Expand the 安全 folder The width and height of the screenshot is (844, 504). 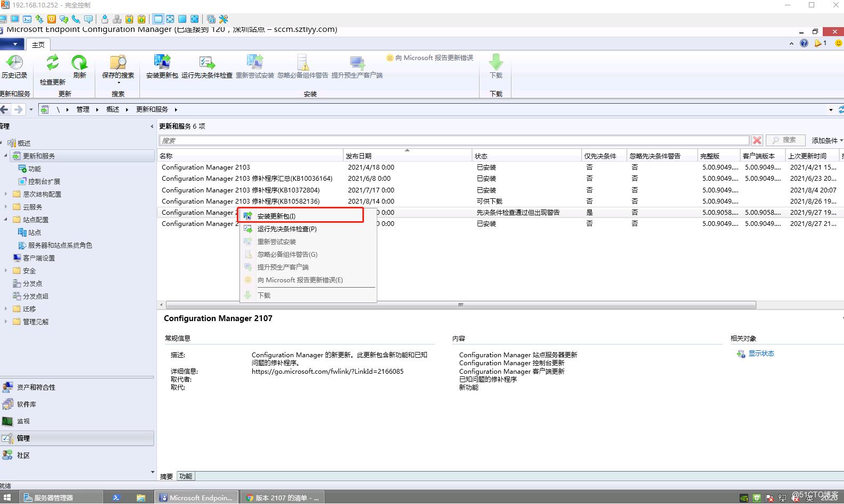(x=6, y=271)
